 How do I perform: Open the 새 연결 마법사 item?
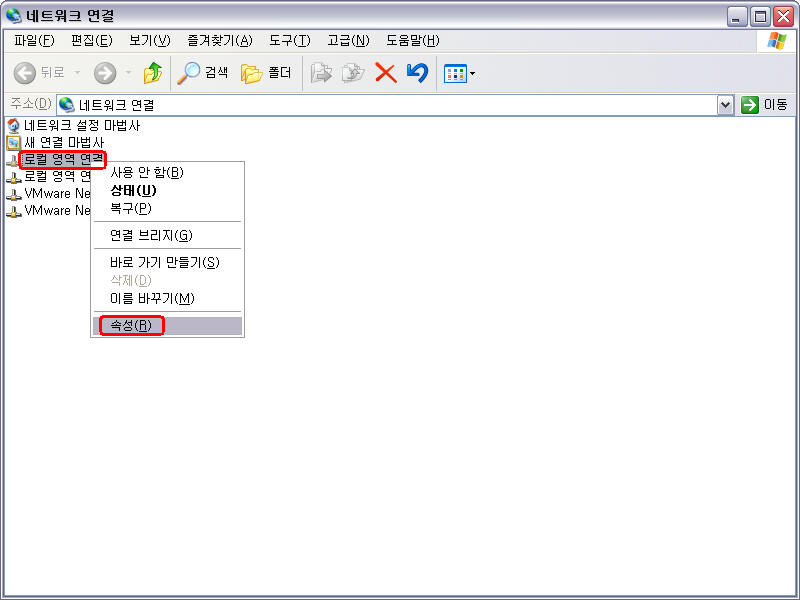pos(63,143)
